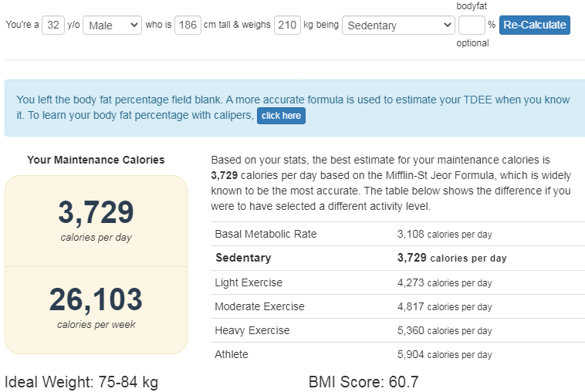
Task: Click the empty bodyfat percentage field
Action: tap(472, 25)
